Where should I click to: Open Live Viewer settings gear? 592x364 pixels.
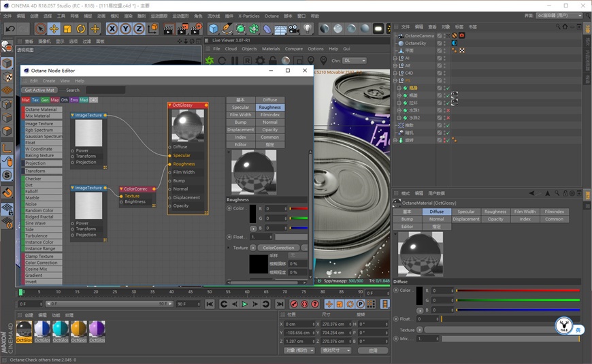(x=260, y=61)
